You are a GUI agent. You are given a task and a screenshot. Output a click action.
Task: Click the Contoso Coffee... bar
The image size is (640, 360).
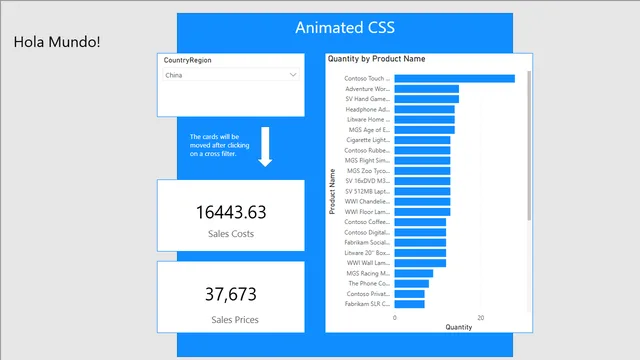tap(420, 222)
